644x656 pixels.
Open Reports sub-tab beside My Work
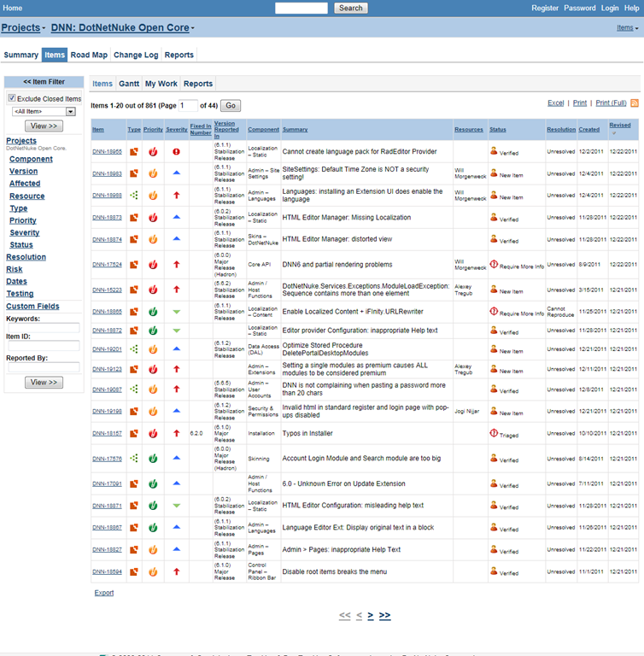[x=198, y=84]
